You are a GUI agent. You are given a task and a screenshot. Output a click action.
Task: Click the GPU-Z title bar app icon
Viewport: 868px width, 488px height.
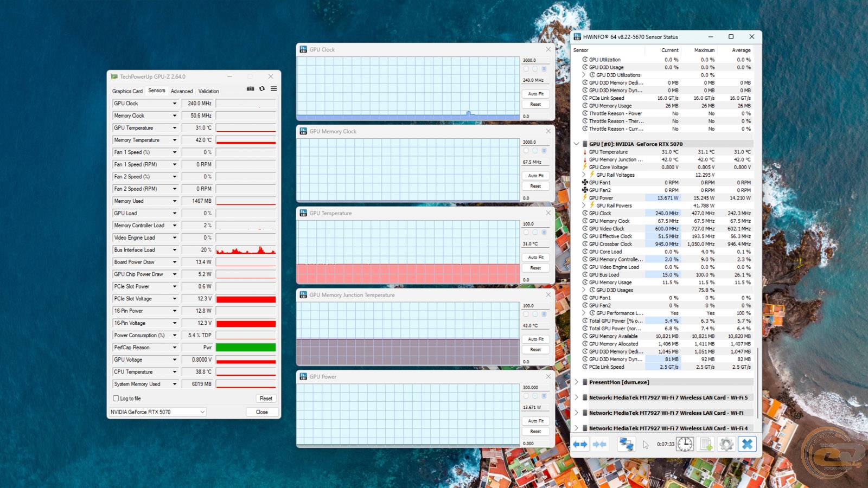click(x=114, y=76)
